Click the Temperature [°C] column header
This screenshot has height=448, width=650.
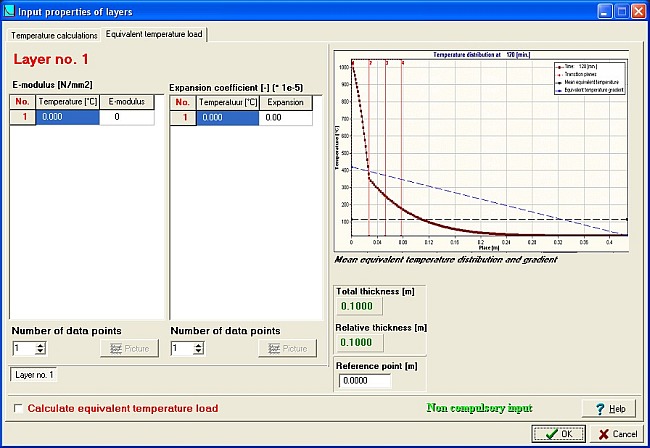(68, 102)
